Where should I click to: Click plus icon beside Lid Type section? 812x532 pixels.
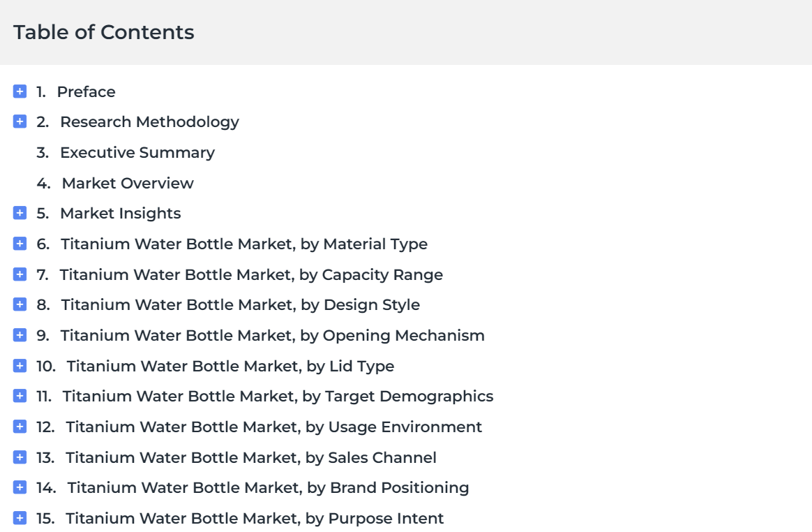(x=20, y=366)
